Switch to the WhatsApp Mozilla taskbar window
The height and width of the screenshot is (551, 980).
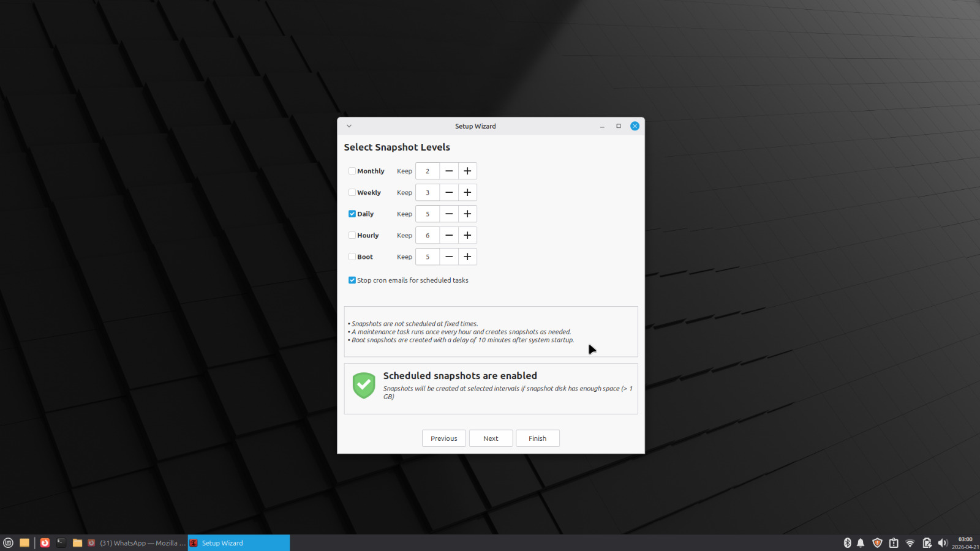point(137,543)
